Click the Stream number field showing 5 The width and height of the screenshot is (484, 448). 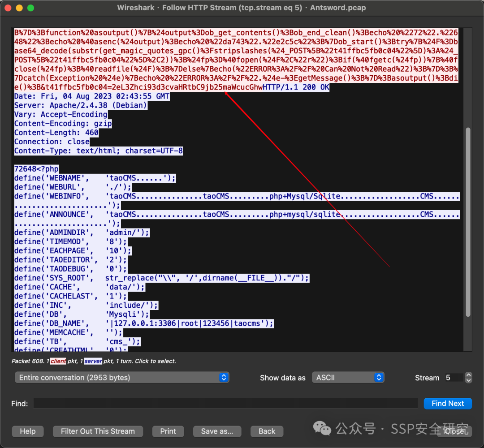(x=454, y=377)
